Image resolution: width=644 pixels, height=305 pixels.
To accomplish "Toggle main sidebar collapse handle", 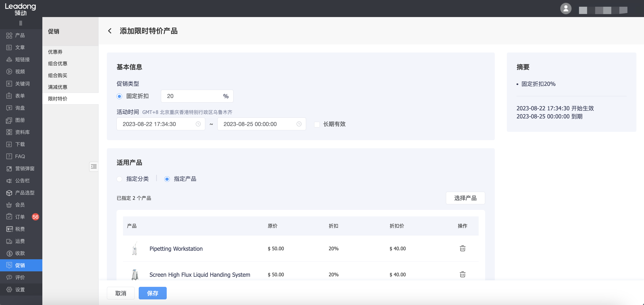I will click(x=21, y=23).
